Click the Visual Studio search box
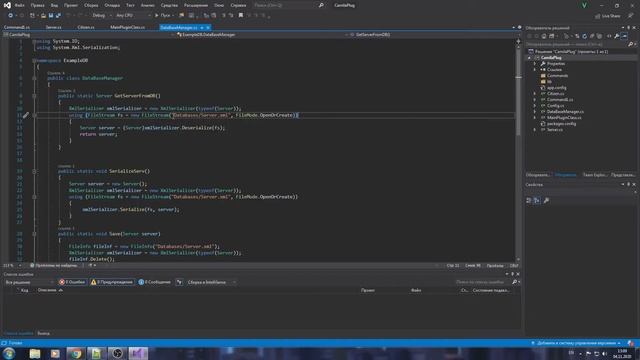Screen dimensions: 640x360 pyautogui.click(x=288, y=5)
